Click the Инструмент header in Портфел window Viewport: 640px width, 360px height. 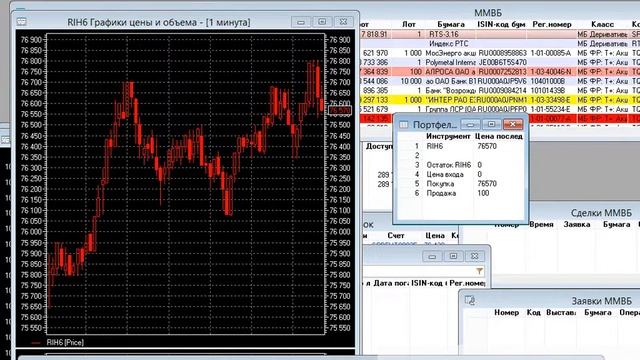click(x=448, y=136)
